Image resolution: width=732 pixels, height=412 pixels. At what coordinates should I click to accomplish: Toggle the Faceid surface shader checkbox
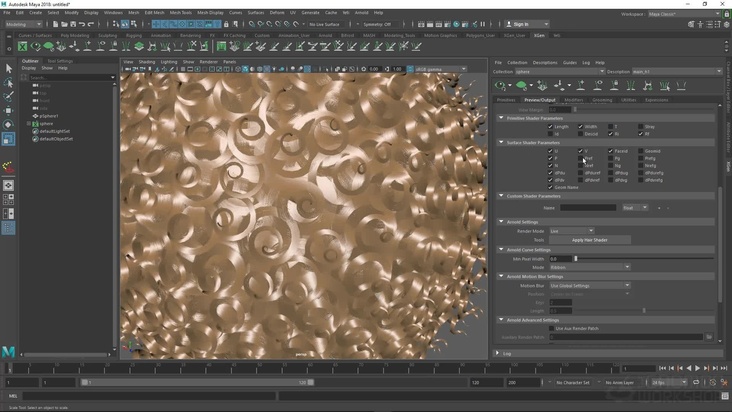(x=611, y=151)
